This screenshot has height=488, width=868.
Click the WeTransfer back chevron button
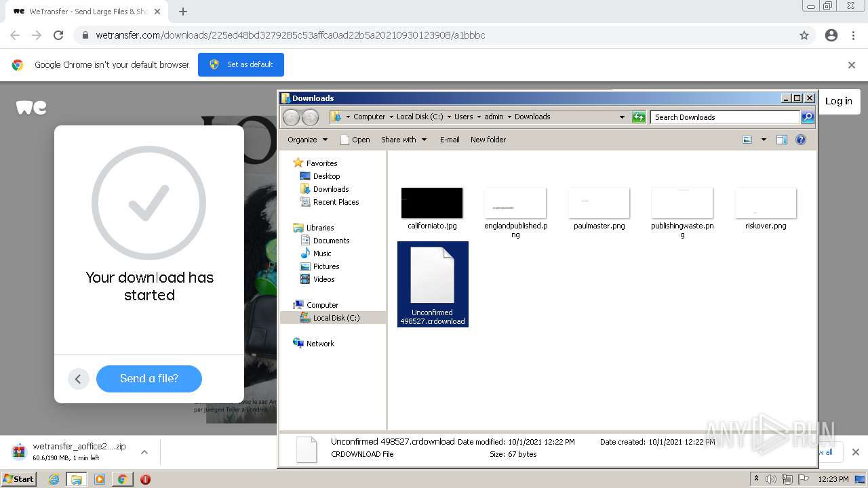point(78,379)
